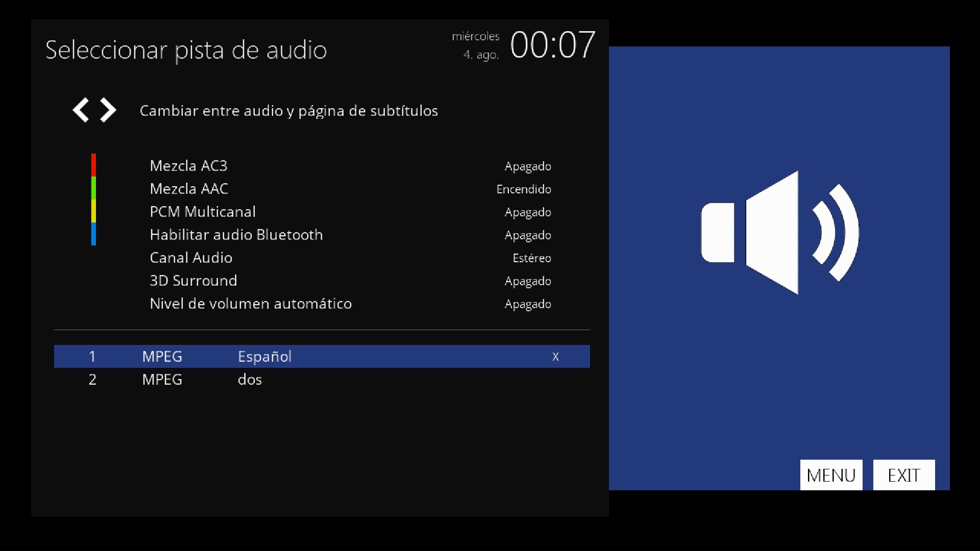Toggle PCM Multicanal Apagado value
Screen dimensions: 980x551
pyautogui.click(x=527, y=212)
